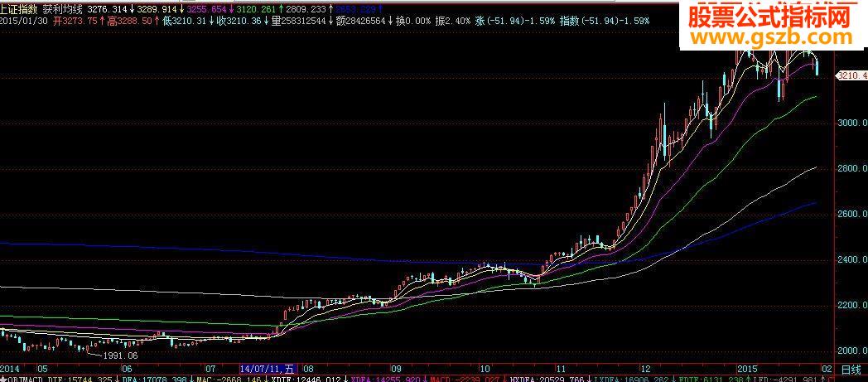868x382 pixels.
Task: Click the 日线 daily period button
Action: tap(850, 369)
